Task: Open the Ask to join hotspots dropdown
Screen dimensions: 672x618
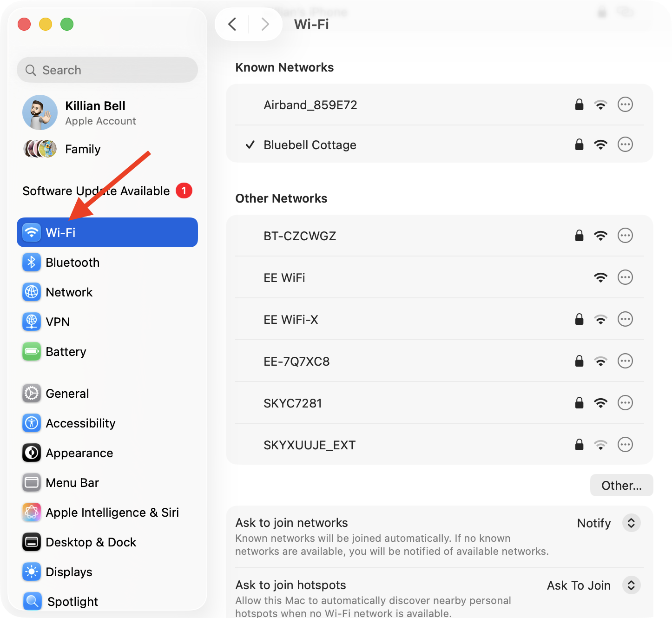Action: click(631, 585)
